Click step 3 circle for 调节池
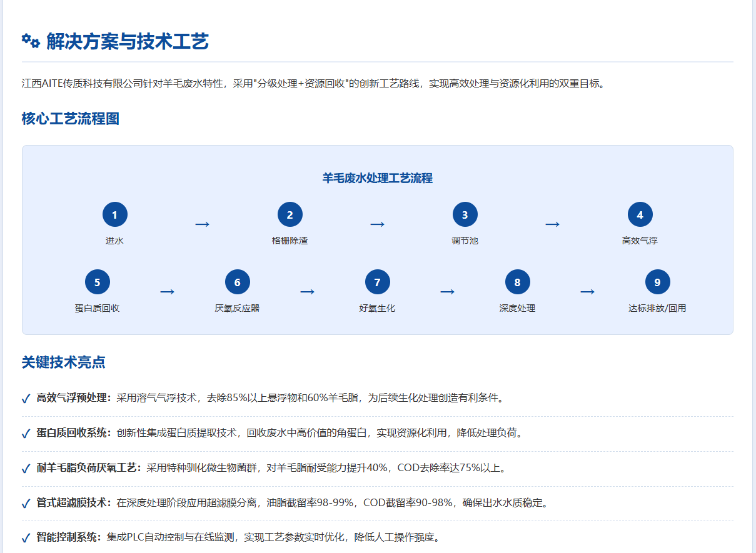This screenshot has height=553, width=756. click(x=465, y=215)
